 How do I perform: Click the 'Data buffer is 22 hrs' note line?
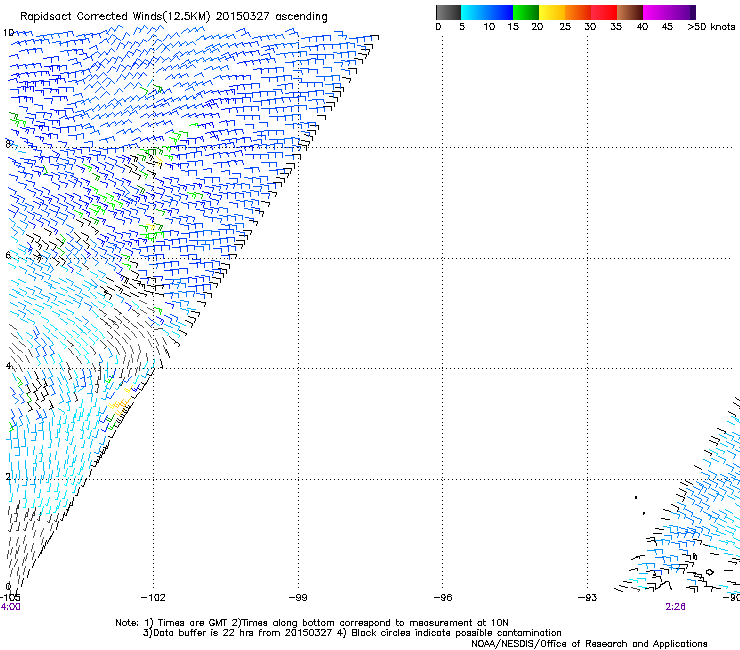(x=352, y=633)
